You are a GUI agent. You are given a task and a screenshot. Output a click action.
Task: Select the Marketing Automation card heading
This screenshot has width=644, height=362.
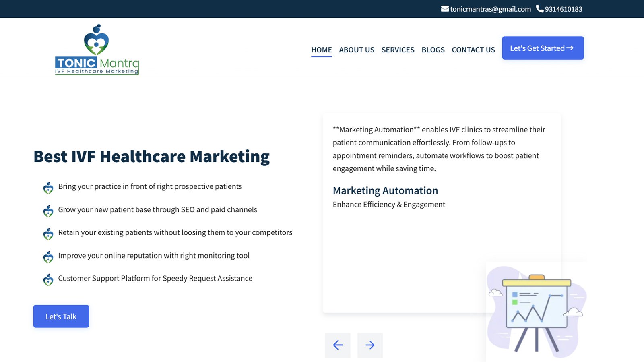pos(385,191)
